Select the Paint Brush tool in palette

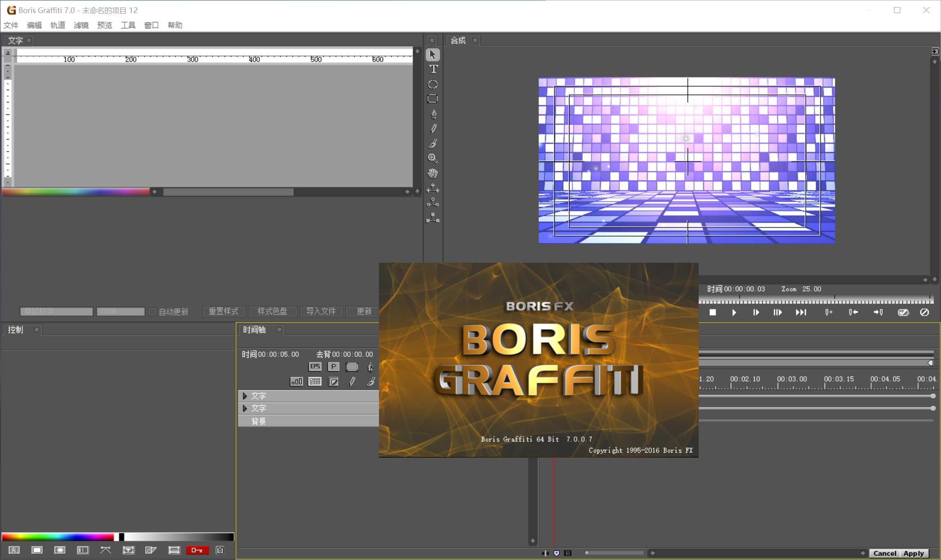tap(433, 143)
